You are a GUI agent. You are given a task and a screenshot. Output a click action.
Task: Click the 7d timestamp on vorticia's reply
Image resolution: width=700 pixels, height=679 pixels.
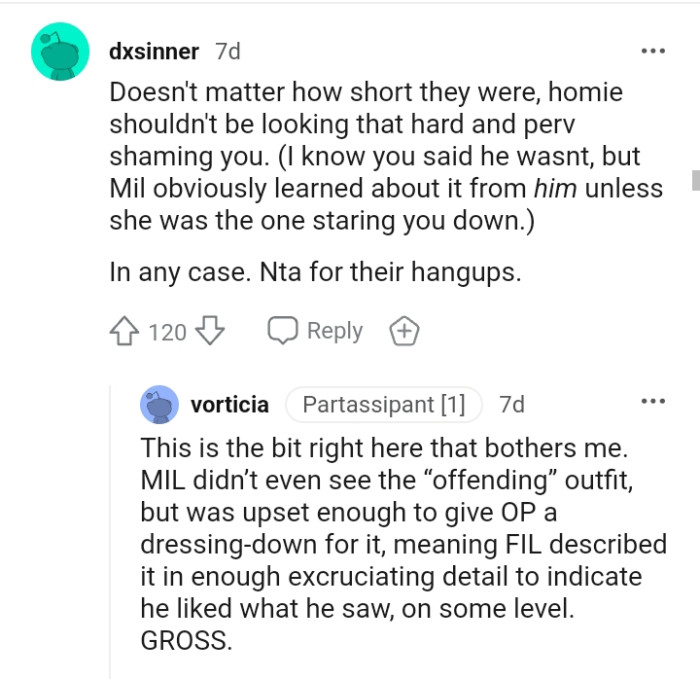pyautogui.click(x=511, y=404)
